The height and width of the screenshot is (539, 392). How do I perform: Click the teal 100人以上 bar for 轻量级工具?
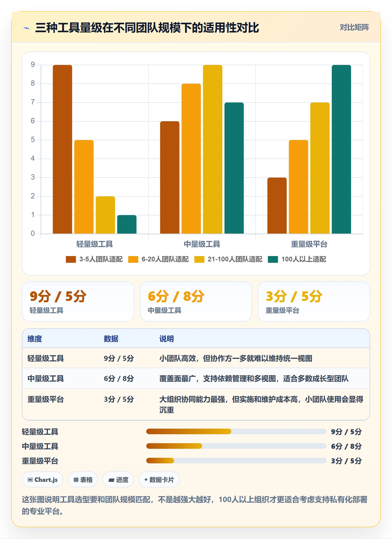127,224
